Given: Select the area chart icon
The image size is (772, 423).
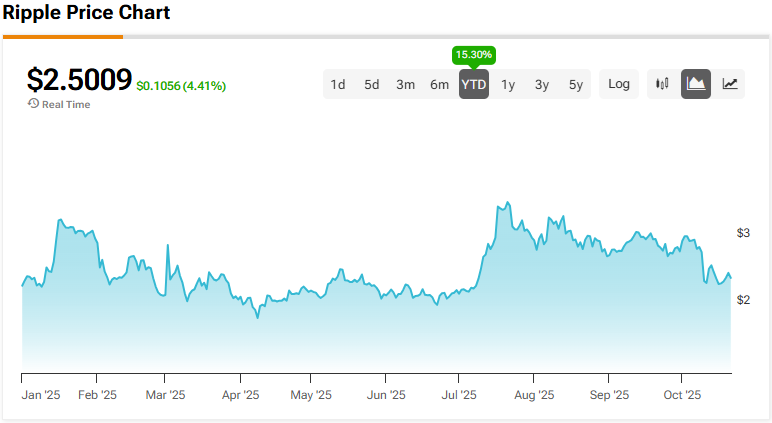Looking at the screenshot, I should (696, 84).
